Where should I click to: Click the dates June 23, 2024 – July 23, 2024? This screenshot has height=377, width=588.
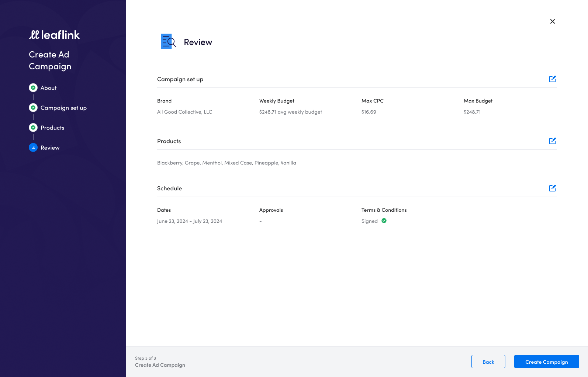(x=190, y=221)
